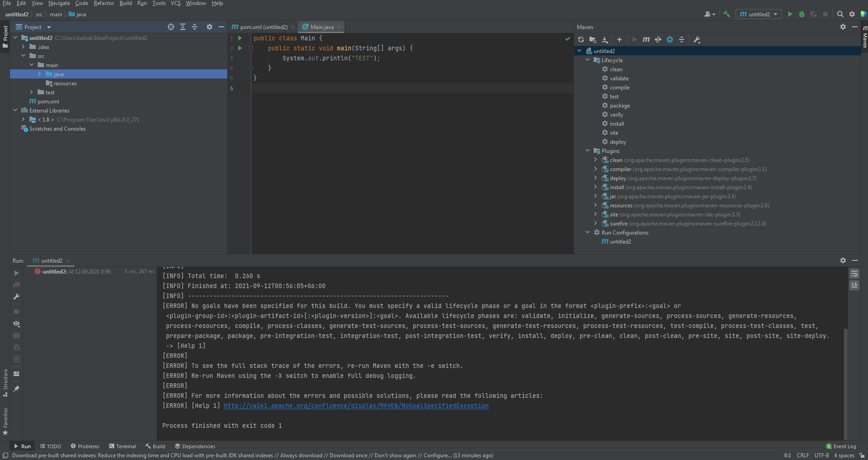Image resolution: width=868 pixels, height=460 pixels.
Task: Expand the java folder in Project tree
Action: [40, 74]
